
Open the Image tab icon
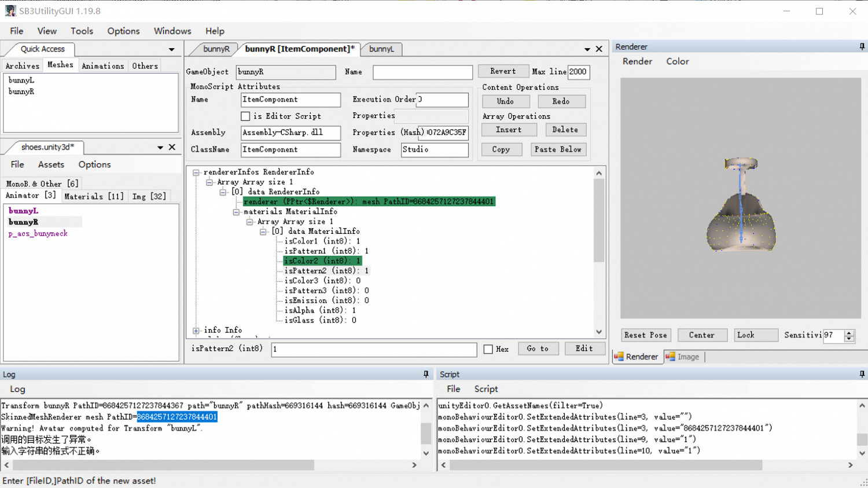[670, 357]
